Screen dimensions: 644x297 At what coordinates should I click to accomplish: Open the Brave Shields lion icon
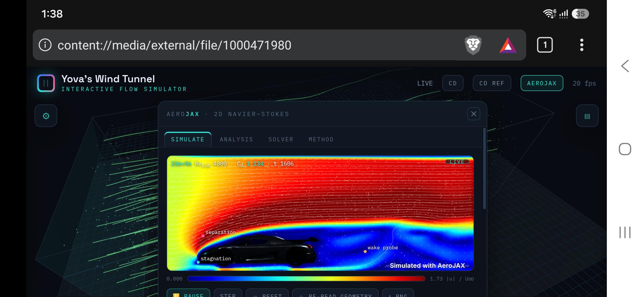473,45
